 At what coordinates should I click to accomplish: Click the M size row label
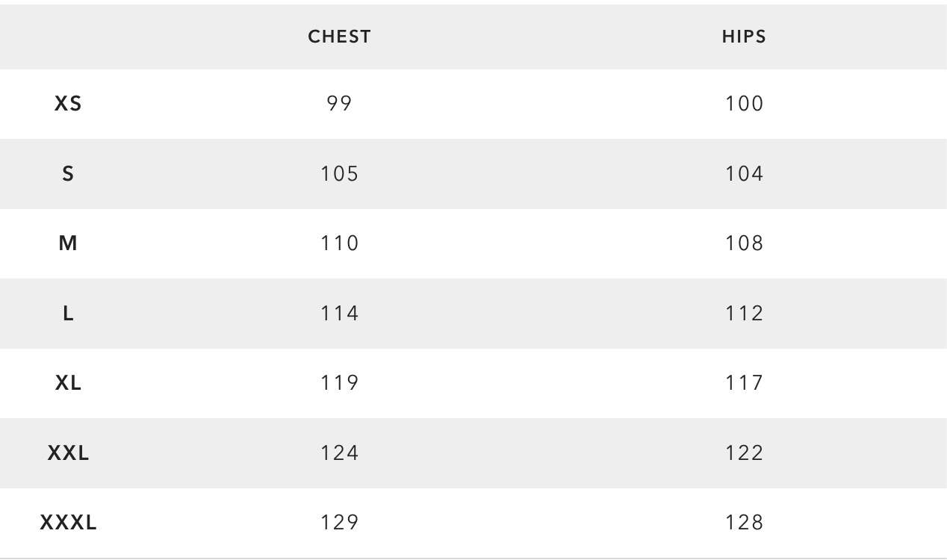pos(68,243)
